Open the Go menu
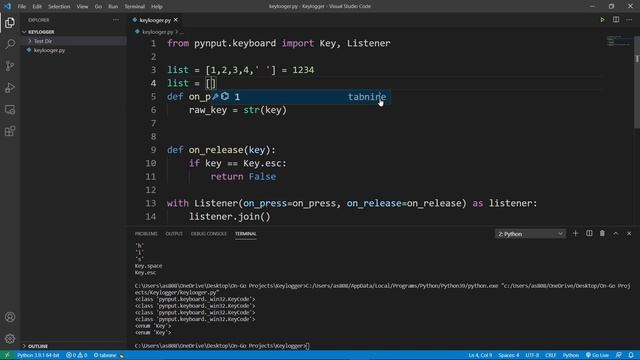This screenshot has height=360, width=640. click(x=98, y=7)
